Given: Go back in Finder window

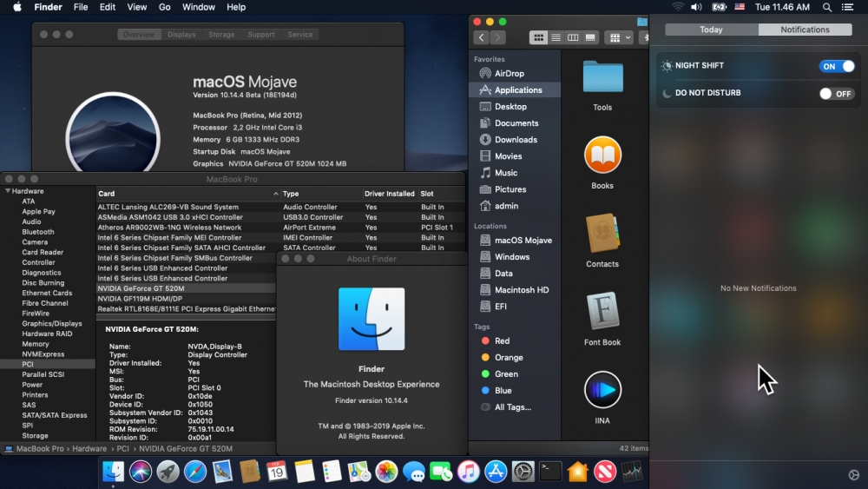Looking at the screenshot, I should pos(482,37).
